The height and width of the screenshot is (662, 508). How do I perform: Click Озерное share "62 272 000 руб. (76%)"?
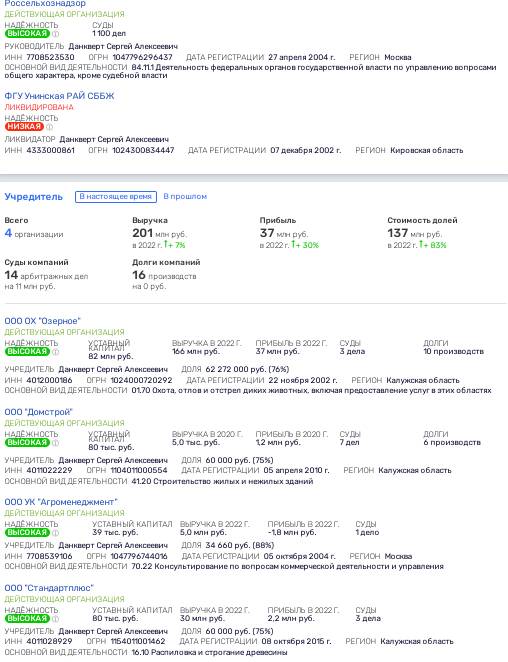point(247,369)
